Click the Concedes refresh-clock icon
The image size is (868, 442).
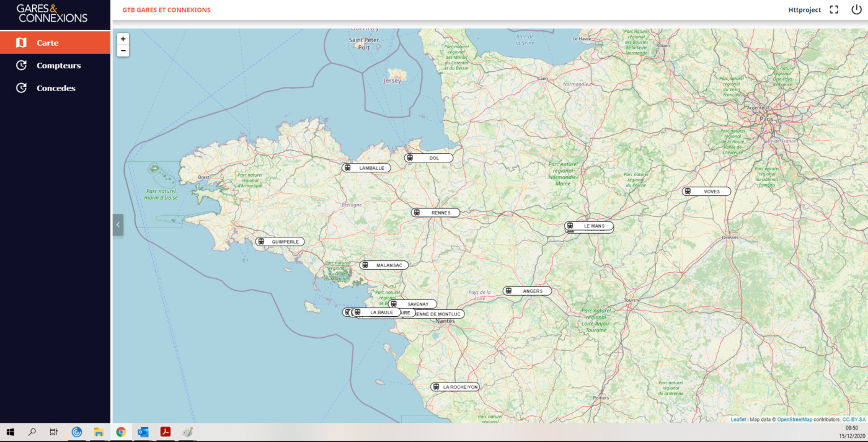(x=21, y=88)
